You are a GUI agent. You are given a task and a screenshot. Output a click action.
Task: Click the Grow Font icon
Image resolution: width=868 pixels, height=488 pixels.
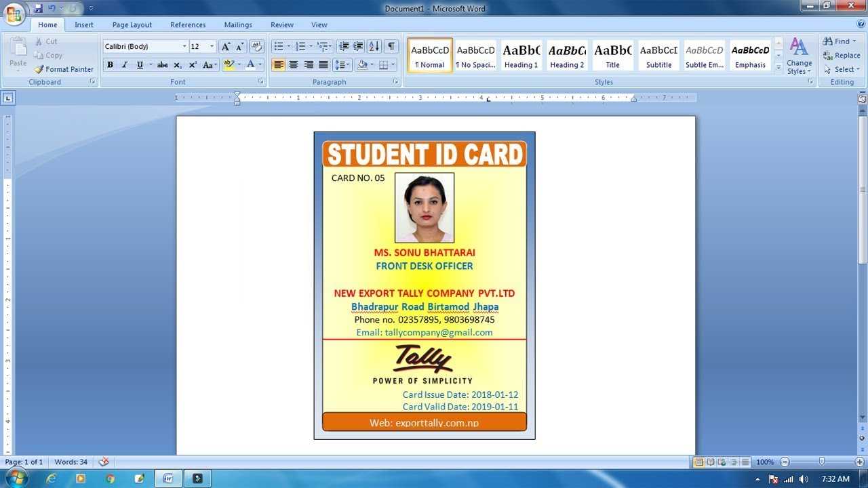tap(226, 46)
